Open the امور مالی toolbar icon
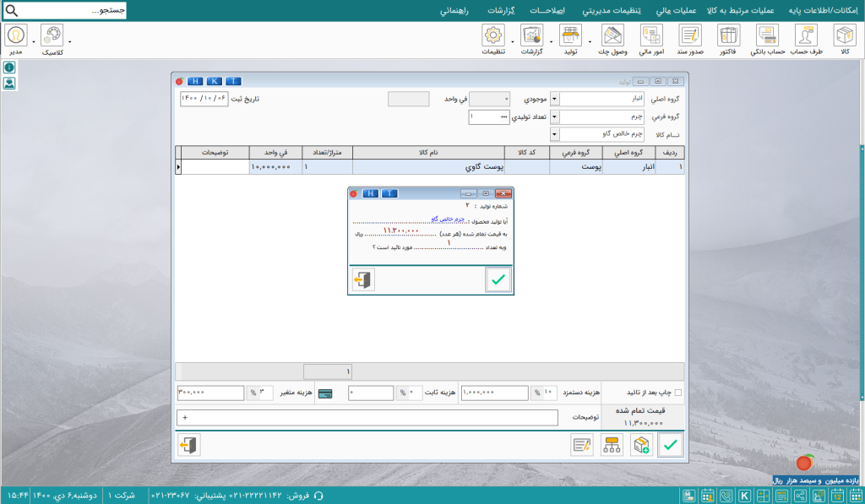Image resolution: width=865 pixels, height=504 pixels. (x=651, y=35)
